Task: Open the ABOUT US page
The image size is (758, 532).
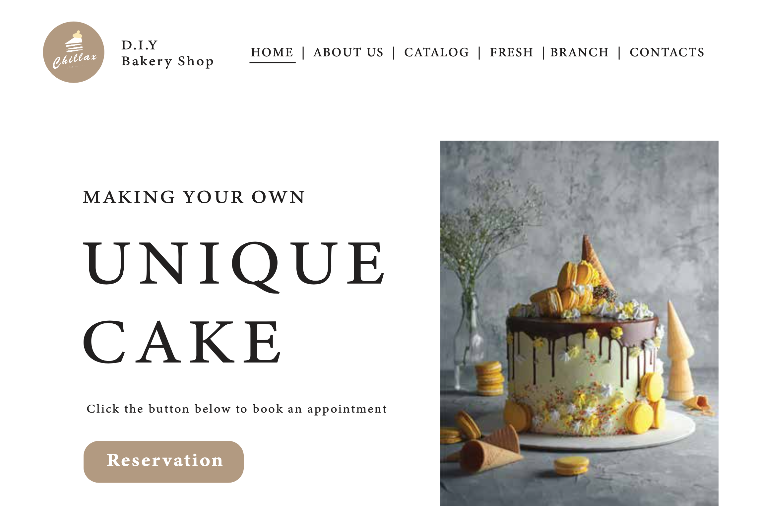Action: click(348, 52)
